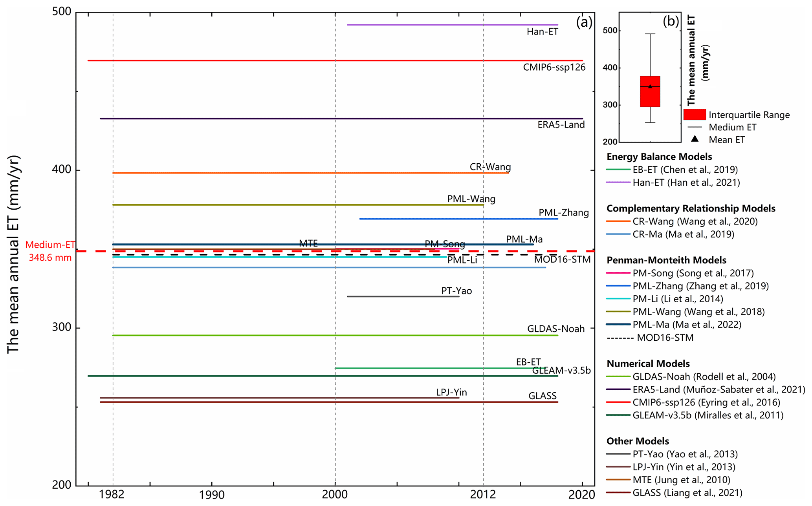Click the Energy Balance Models heading
Screen dimensions: 812x506
tap(659, 157)
